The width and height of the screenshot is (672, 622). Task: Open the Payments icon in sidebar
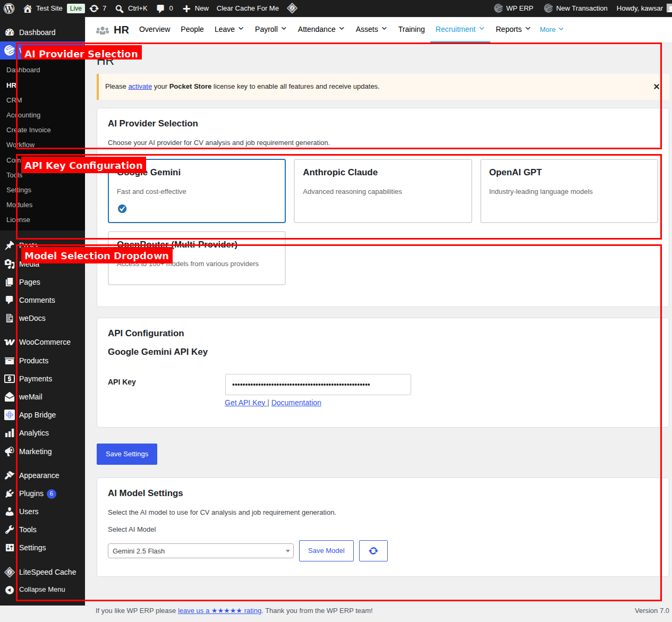(x=10, y=379)
